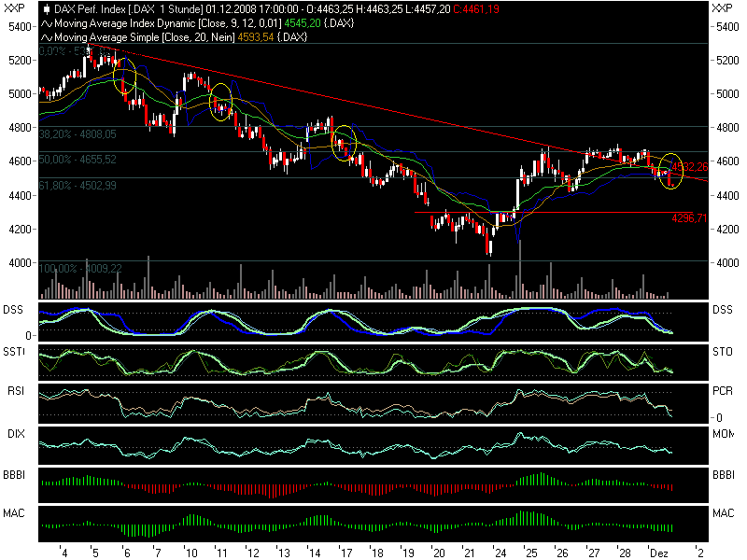Click the right STO indicator panel label
747x560 pixels.
tap(724, 352)
